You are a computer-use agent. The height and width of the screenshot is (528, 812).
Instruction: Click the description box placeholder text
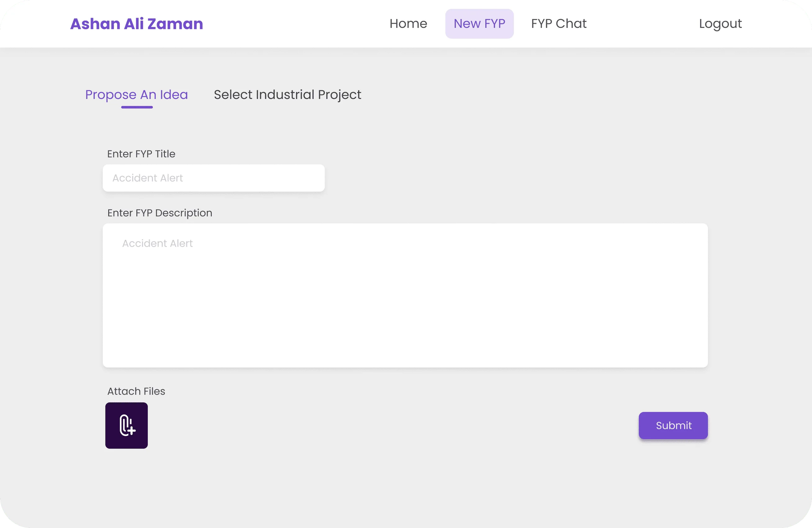tap(157, 243)
